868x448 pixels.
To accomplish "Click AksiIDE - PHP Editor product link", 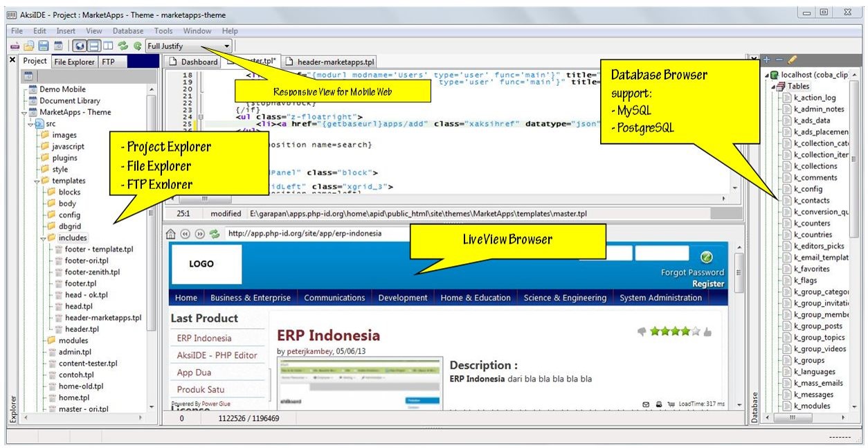I will [x=217, y=355].
